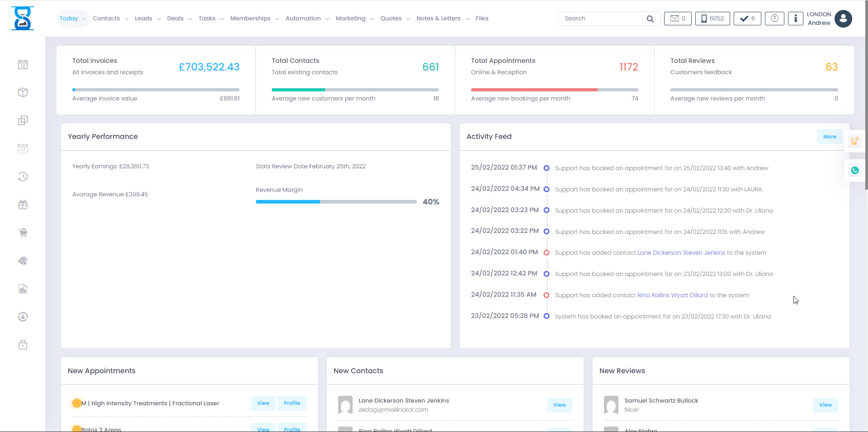Click the help question mark icon
868x432 pixels.
[774, 19]
